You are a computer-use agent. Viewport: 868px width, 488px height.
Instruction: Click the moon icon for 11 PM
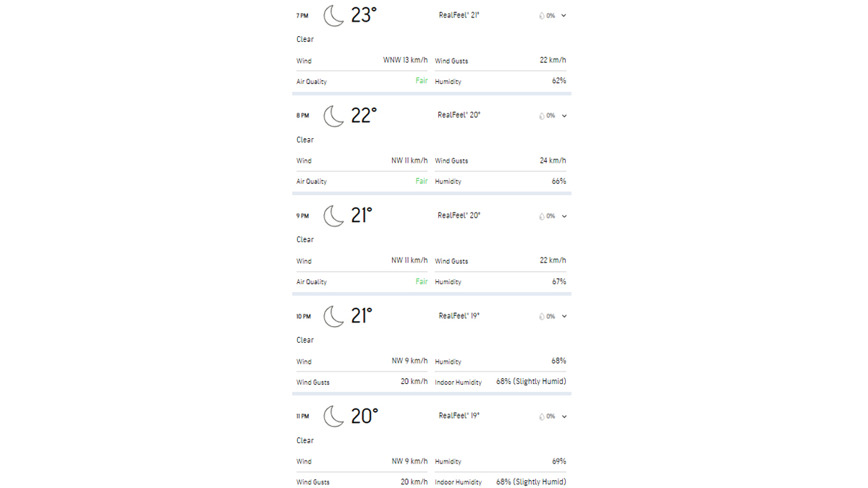pyautogui.click(x=333, y=416)
